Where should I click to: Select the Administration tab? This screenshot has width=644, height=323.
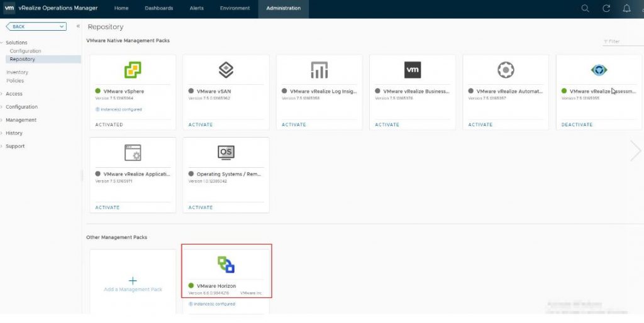(284, 8)
